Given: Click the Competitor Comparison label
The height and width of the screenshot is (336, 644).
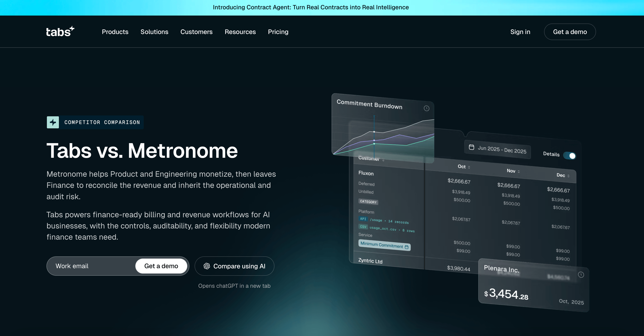Looking at the screenshot, I should 102,122.
